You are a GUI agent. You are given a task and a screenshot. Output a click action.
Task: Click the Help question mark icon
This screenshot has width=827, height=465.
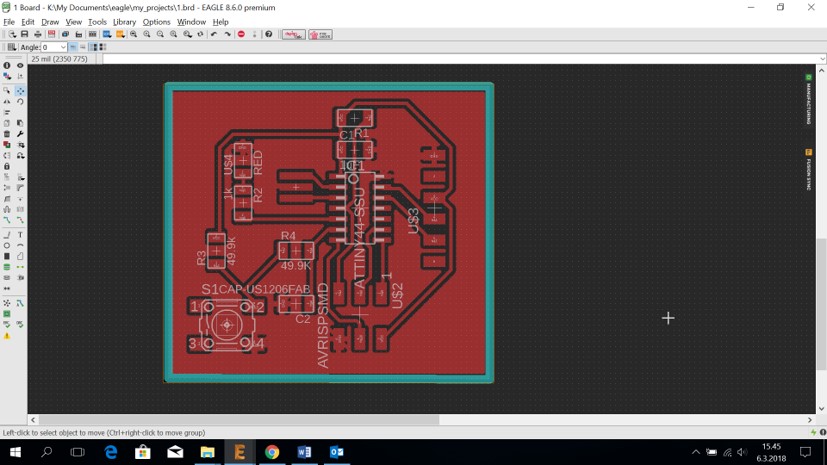[x=268, y=34]
